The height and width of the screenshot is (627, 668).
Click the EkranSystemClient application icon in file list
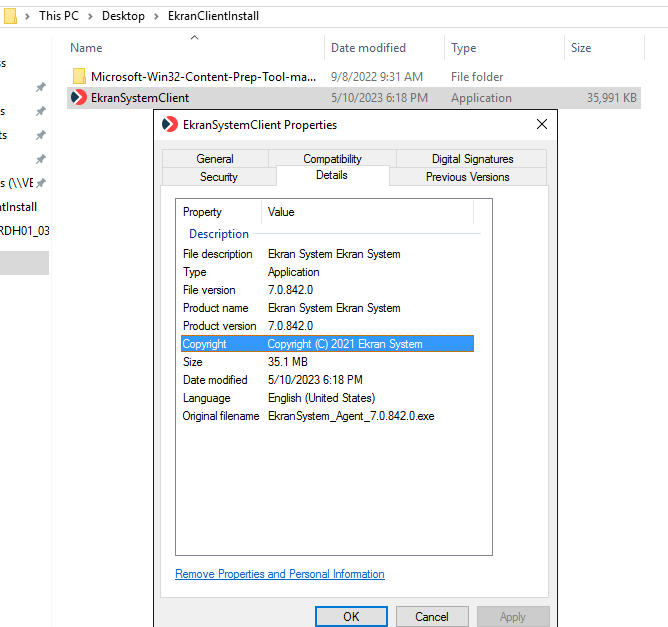[79, 98]
